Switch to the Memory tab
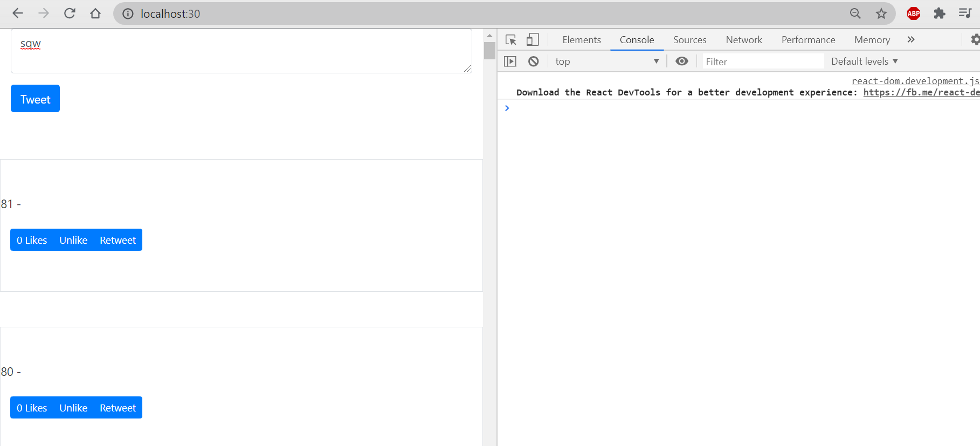 click(872, 40)
